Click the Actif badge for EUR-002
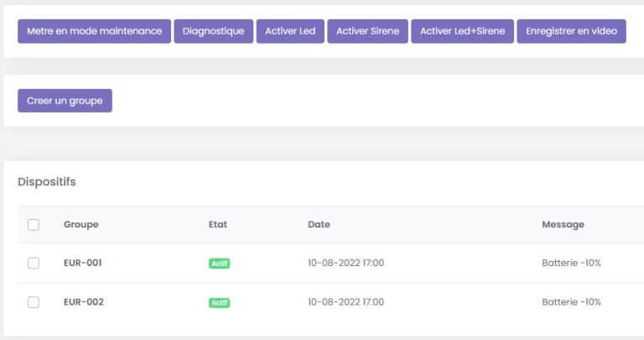 coord(220,302)
